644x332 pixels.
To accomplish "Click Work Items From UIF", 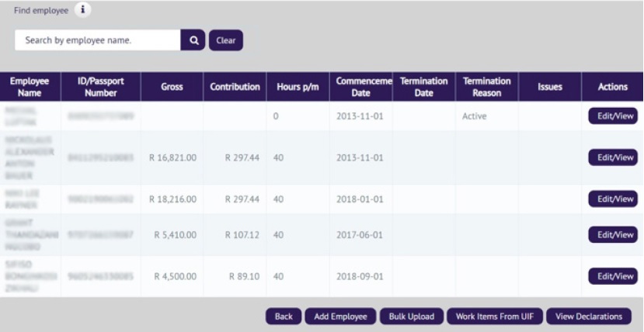I will (x=494, y=316).
